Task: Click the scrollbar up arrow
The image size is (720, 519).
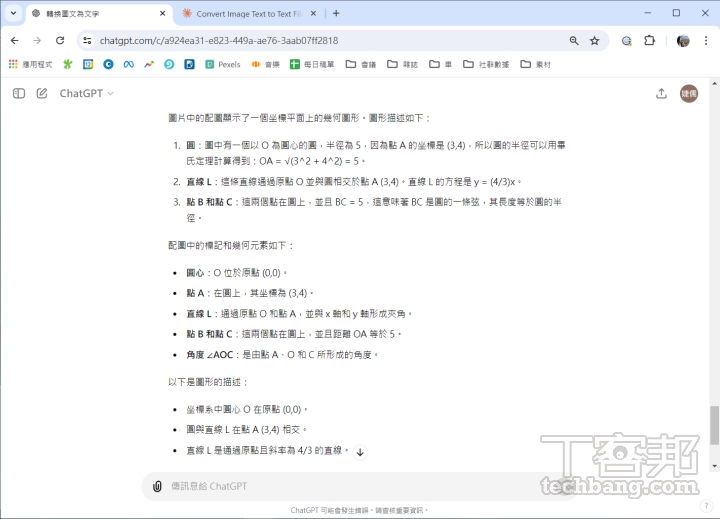Action: click(x=714, y=84)
